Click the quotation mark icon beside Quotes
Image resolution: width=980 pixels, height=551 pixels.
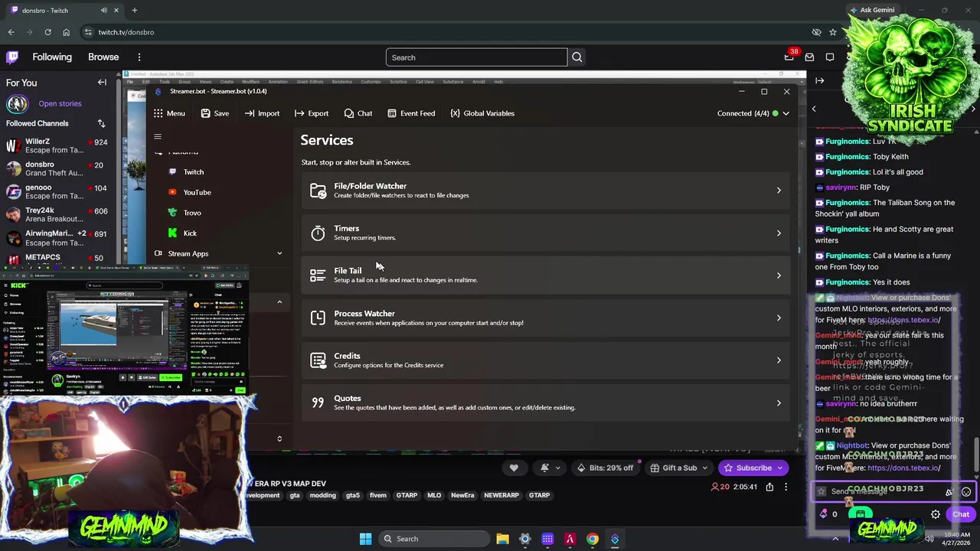coord(318,403)
